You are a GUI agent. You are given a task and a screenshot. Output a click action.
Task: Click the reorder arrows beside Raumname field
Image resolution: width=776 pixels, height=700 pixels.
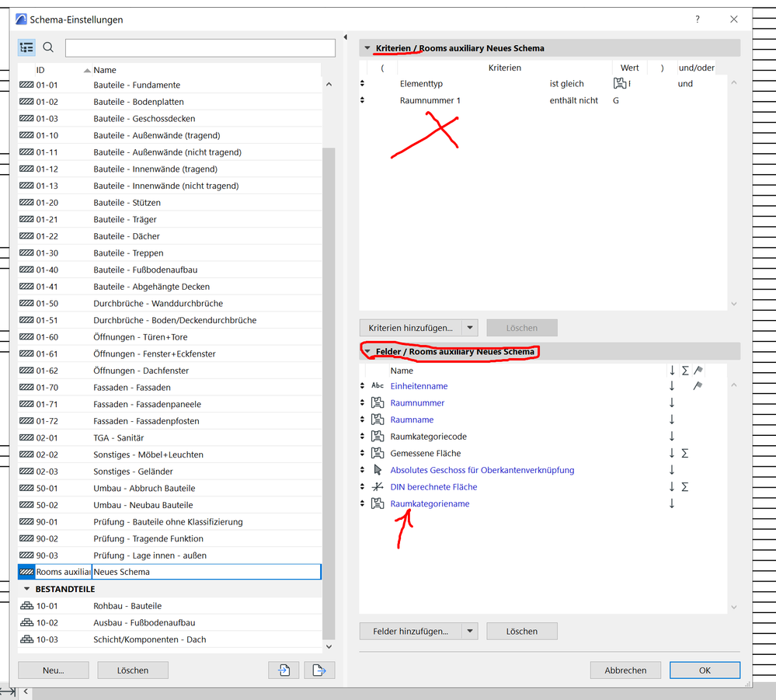tap(362, 420)
